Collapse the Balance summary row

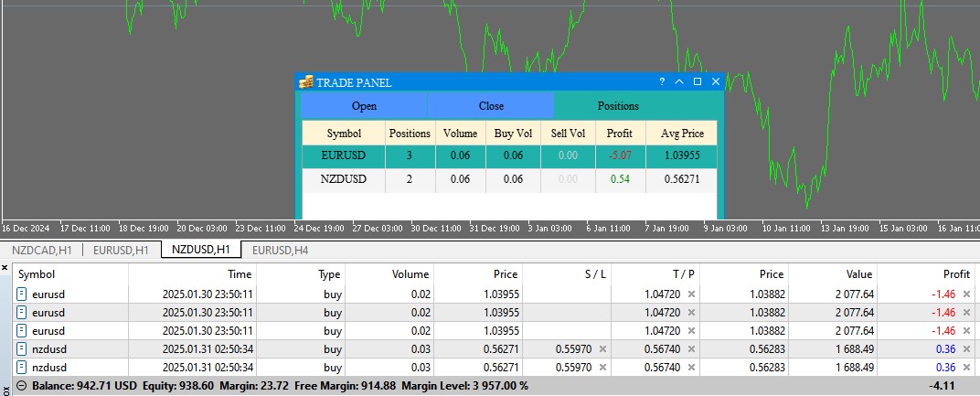[21, 386]
